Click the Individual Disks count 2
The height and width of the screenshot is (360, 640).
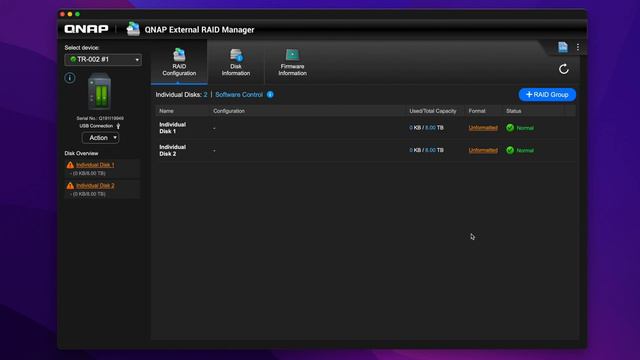[205, 95]
